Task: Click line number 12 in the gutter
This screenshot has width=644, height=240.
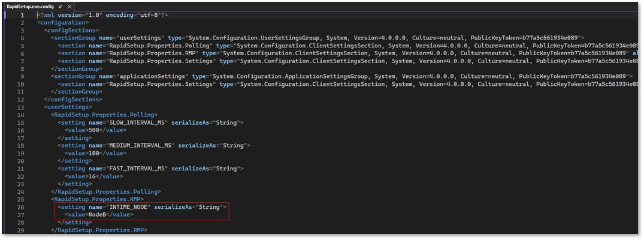Action: pyautogui.click(x=22, y=99)
